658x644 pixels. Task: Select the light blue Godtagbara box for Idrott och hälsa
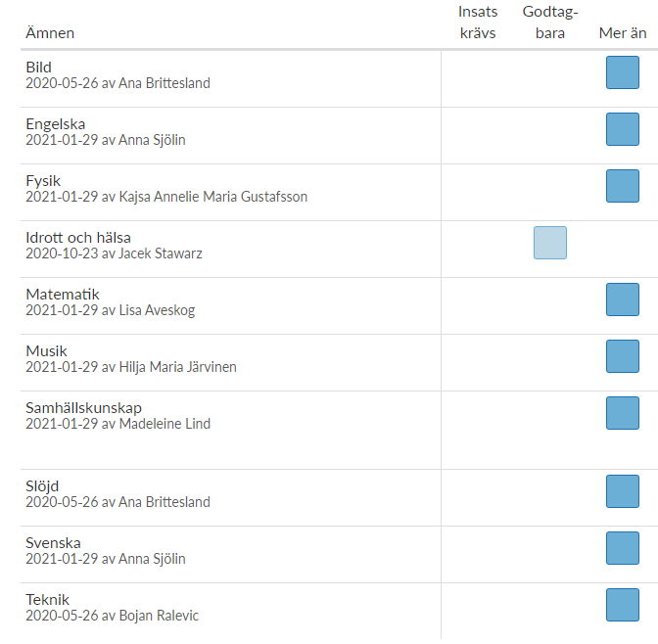click(x=550, y=243)
